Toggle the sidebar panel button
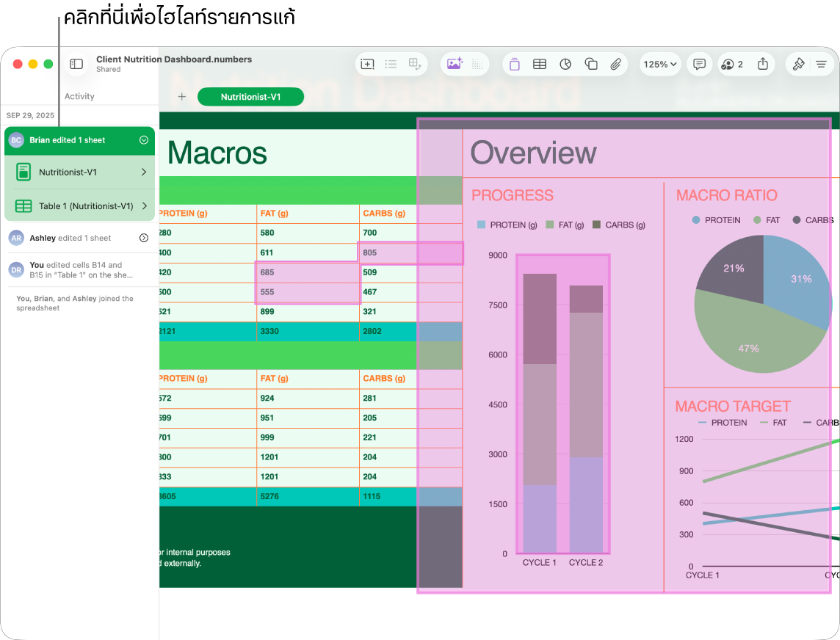The height and width of the screenshot is (640, 840). 76,65
